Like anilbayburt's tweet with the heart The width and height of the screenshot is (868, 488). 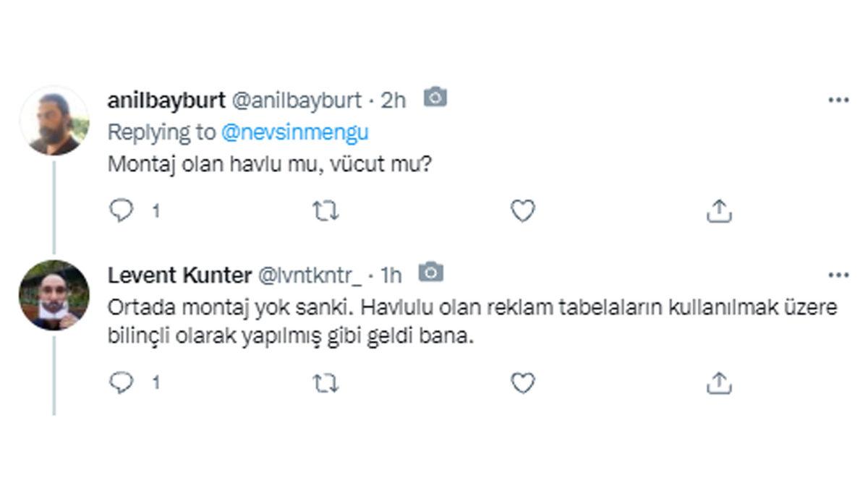pos(522,210)
